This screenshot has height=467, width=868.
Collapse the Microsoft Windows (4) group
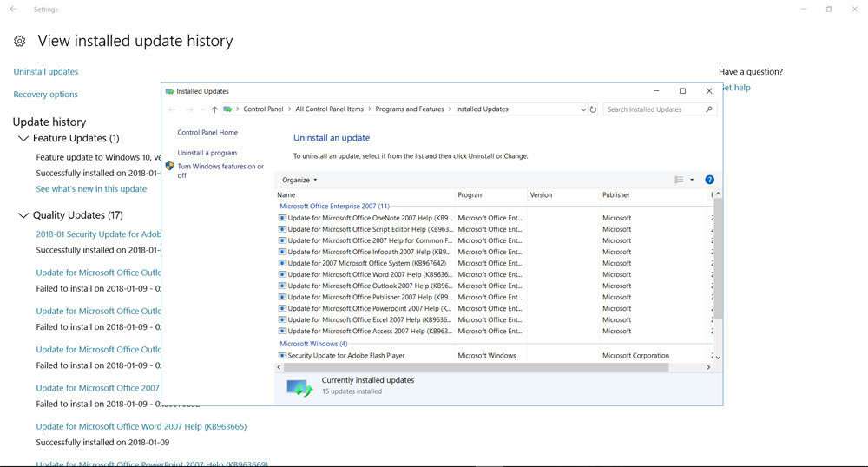[x=313, y=344]
